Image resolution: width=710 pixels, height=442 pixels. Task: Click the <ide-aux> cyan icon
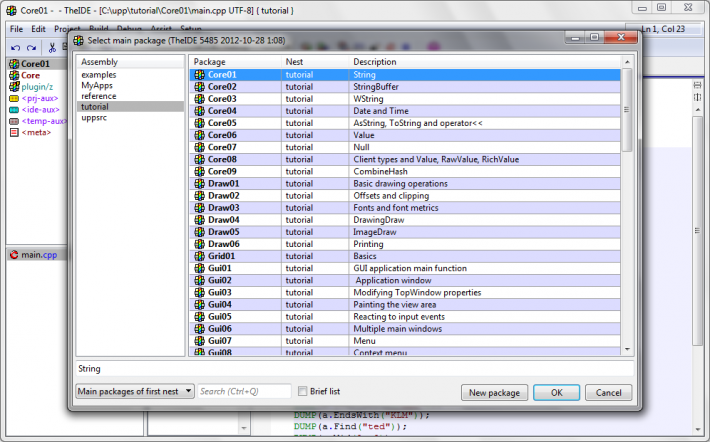[x=14, y=110]
